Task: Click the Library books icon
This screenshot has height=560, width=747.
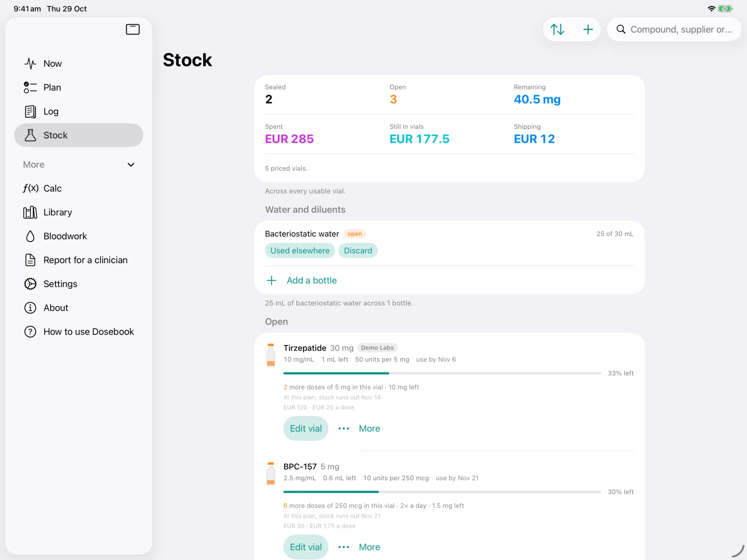Action: [30, 212]
